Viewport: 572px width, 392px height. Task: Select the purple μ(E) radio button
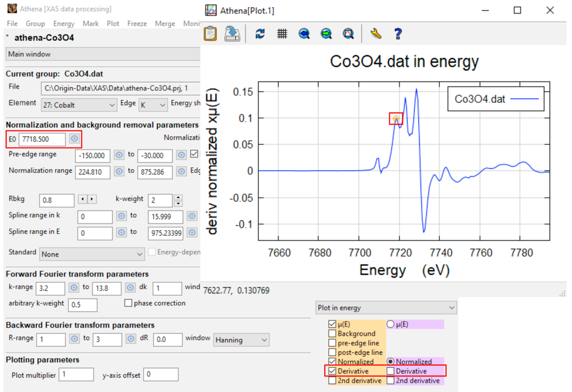tap(390, 324)
